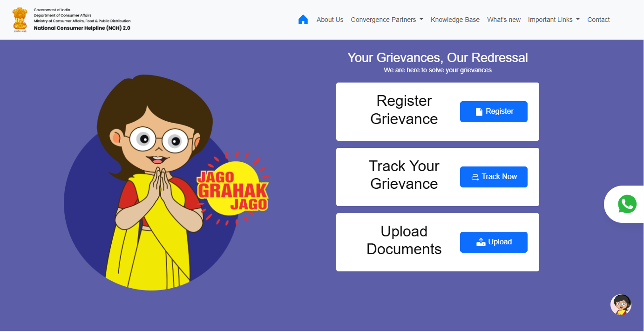The image size is (644, 332).
Task: Click the "Your Grievances, Our Redressal" heading
Action: click(437, 58)
